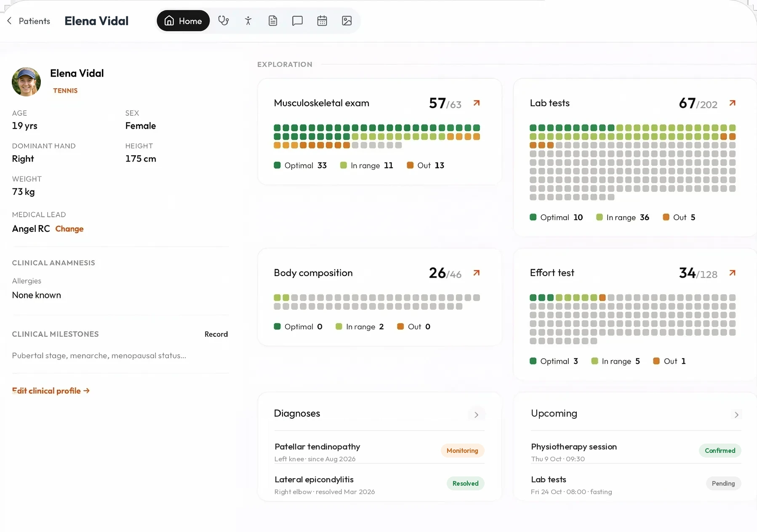This screenshot has width=757, height=532.
Task: Open the body figure tab icon
Action: coord(248,21)
